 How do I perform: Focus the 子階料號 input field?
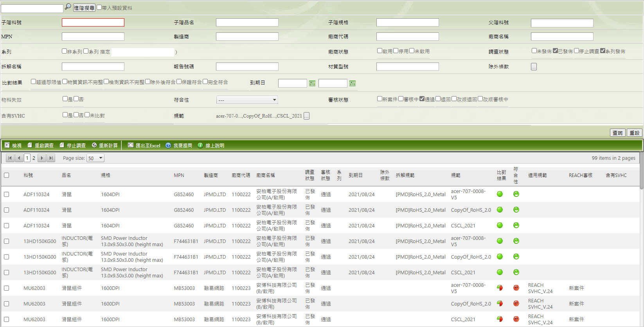click(x=93, y=23)
